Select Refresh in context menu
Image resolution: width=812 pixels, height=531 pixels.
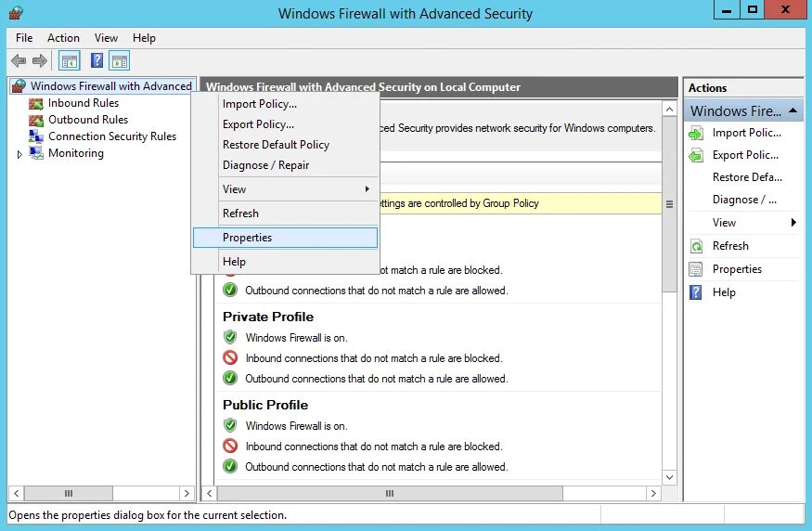click(x=286, y=213)
